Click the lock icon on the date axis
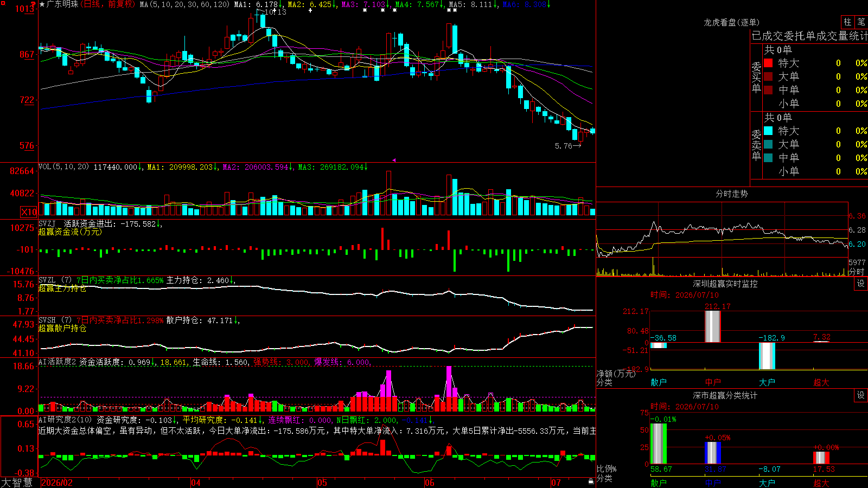Screen dimensions: 868x488 pos(591,481)
